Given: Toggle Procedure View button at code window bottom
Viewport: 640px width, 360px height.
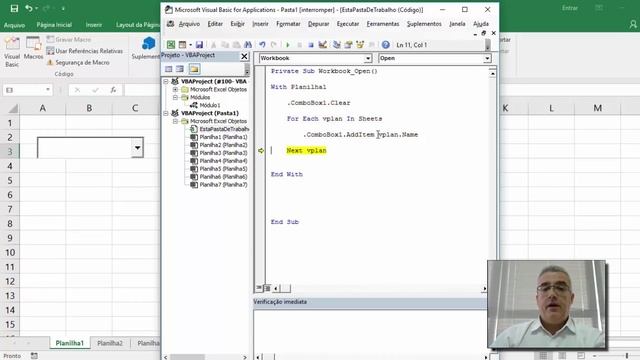Looking at the screenshot, I should (x=259, y=288).
